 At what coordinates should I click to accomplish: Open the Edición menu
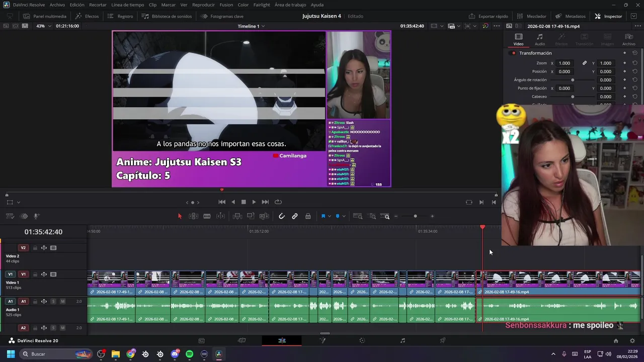tap(77, 5)
